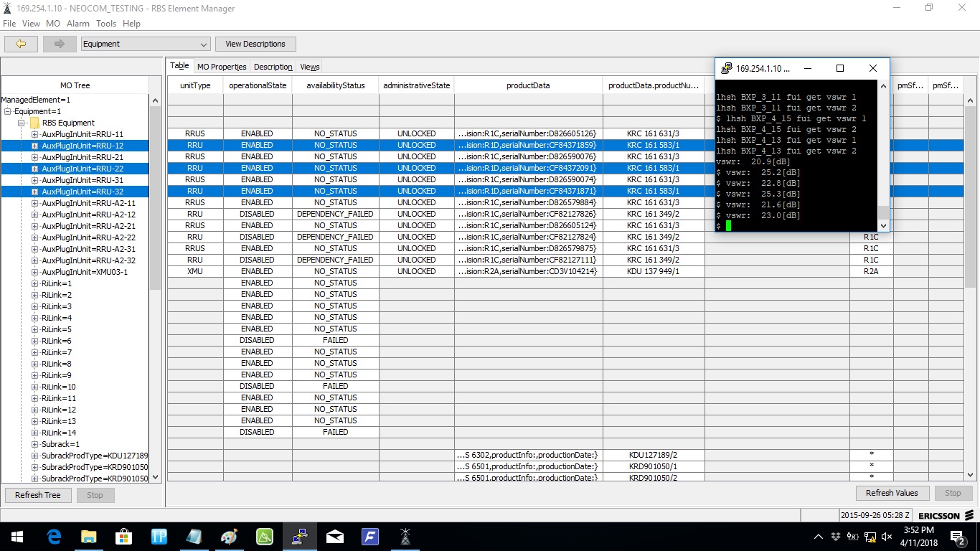Screen dimensions: 980x551
Task: Open the Paint palette taskbar icon
Action: point(229,536)
